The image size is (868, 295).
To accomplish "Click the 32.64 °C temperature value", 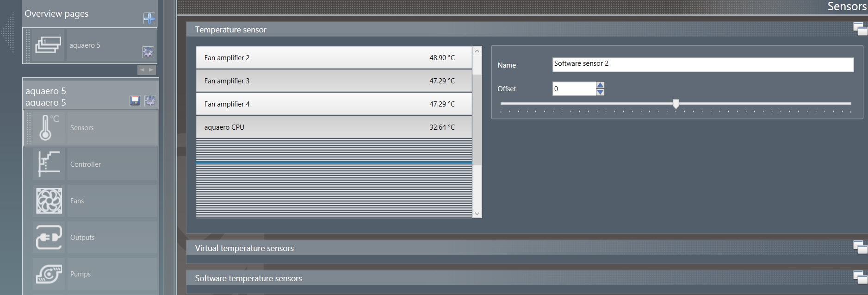I will pyautogui.click(x=442, y=127).
